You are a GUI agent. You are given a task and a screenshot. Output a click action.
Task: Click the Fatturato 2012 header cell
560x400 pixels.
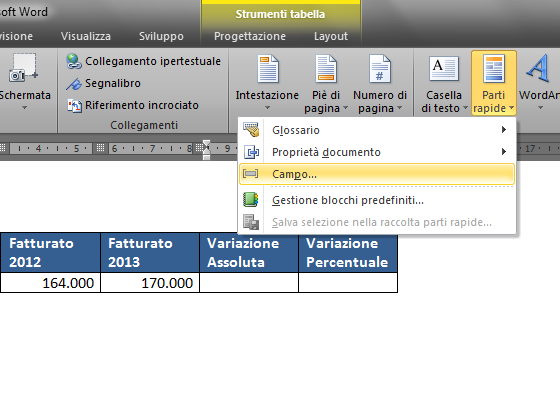(50, 252)
